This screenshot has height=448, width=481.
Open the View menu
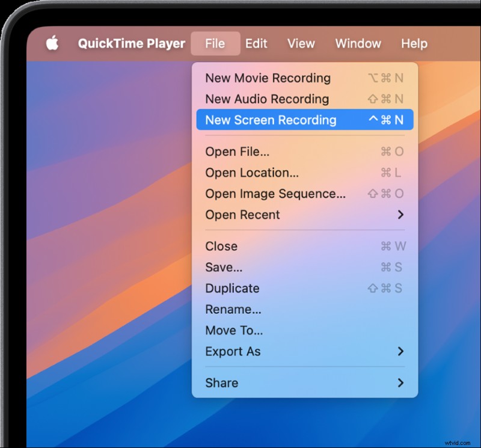point(301,43)
